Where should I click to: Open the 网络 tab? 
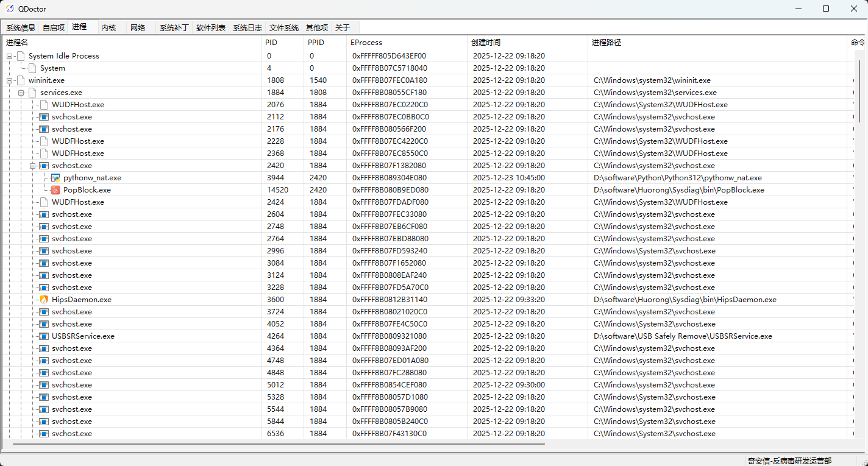(138, 28)
